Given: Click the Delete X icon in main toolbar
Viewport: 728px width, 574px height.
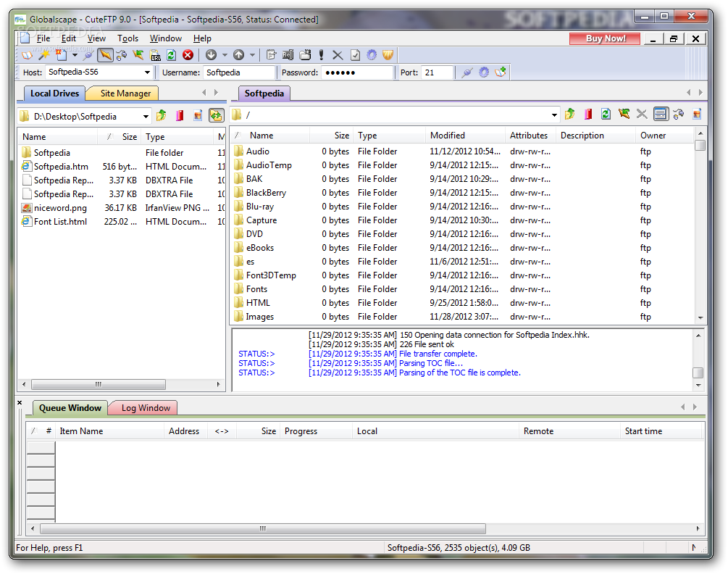Looking at the screenshot, I should point(338,55).
